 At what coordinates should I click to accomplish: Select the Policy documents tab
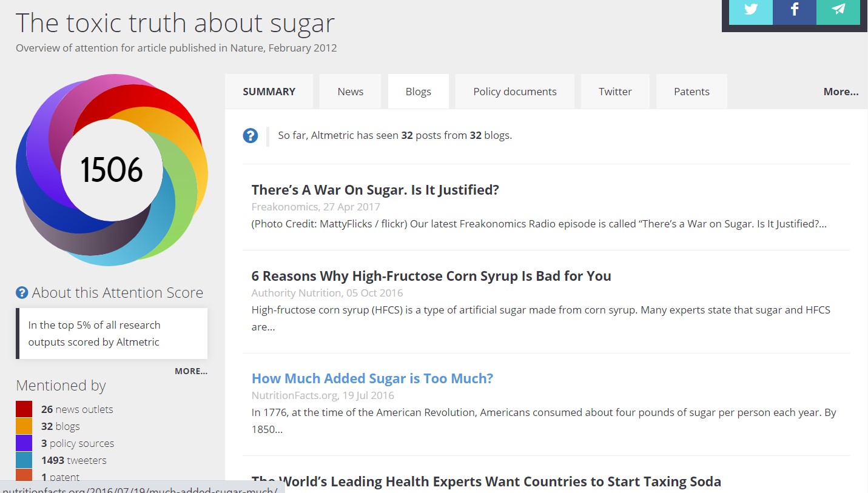514,92
